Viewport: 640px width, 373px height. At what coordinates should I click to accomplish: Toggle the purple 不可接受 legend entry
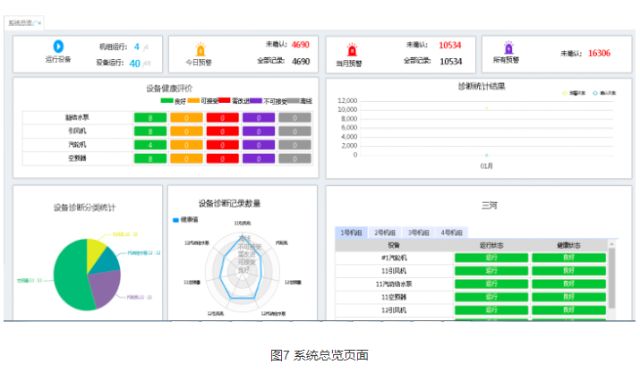click(x=268, y=101)
